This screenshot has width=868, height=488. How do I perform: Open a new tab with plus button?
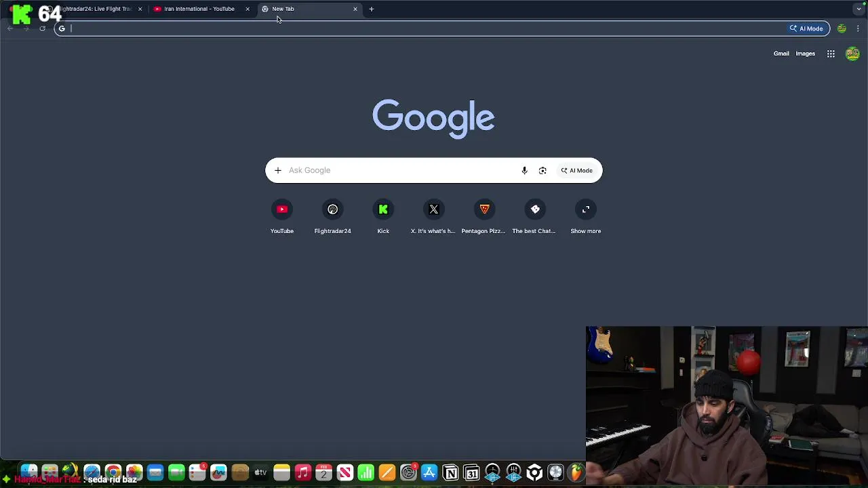coord(372,9)
